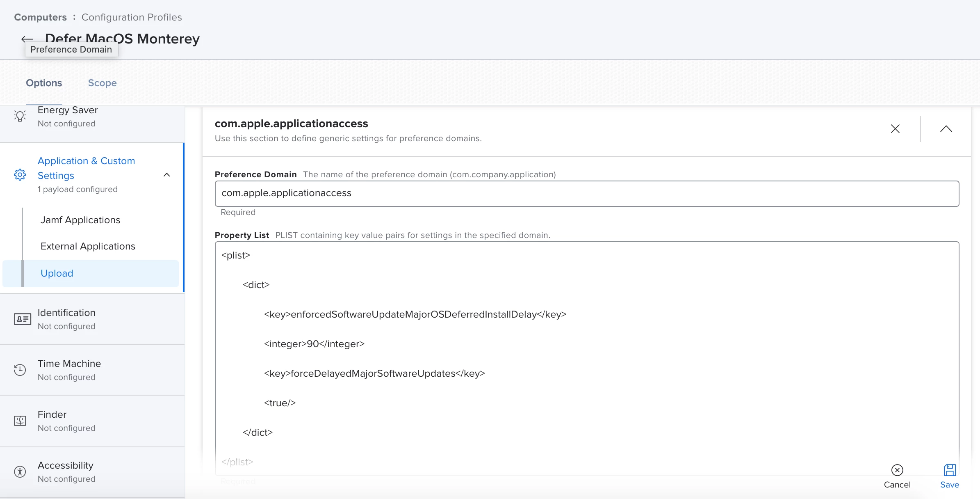Open Jamf Applications submenu item
This screenshot has width=980, height=499.
click(80, 220)
